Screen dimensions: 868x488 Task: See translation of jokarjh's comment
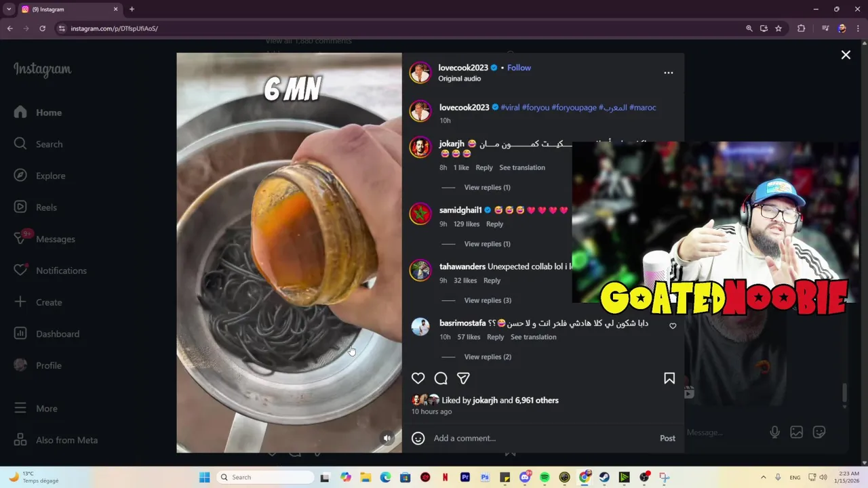(x=522, y=167)
